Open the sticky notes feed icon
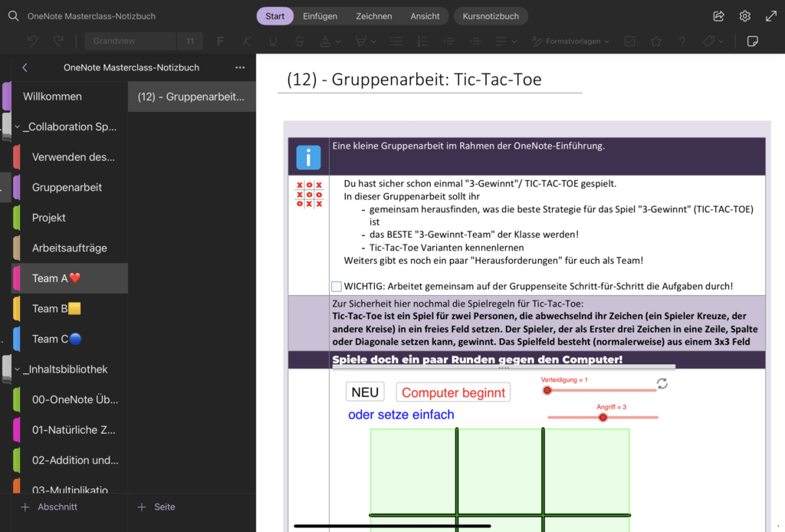This screenshot has width=785, height=532. coord(753,41)
